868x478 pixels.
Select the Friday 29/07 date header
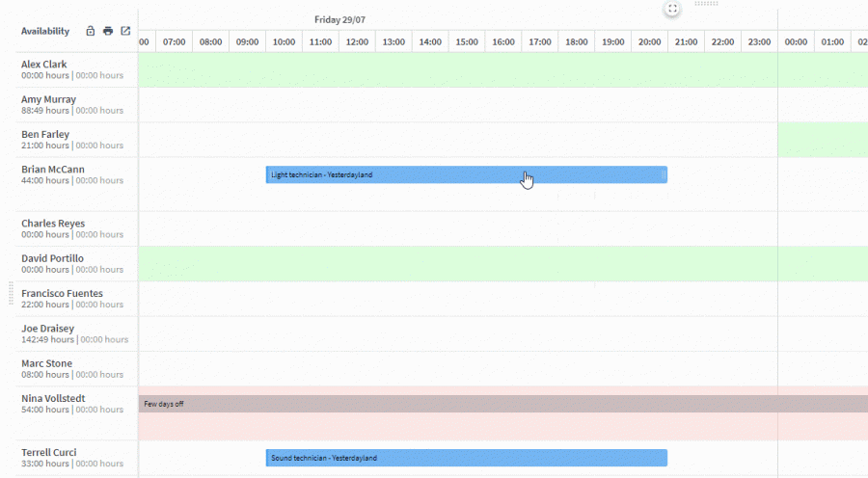[339, 20]
